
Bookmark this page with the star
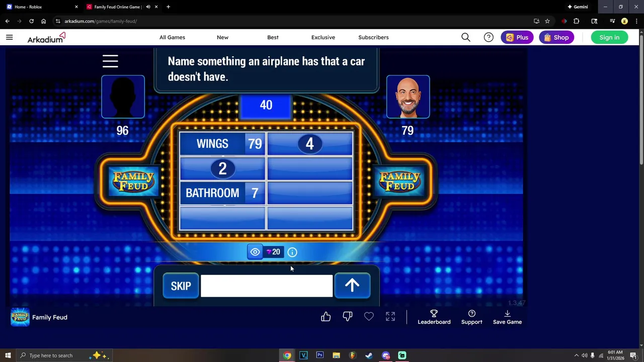[547, 21]
